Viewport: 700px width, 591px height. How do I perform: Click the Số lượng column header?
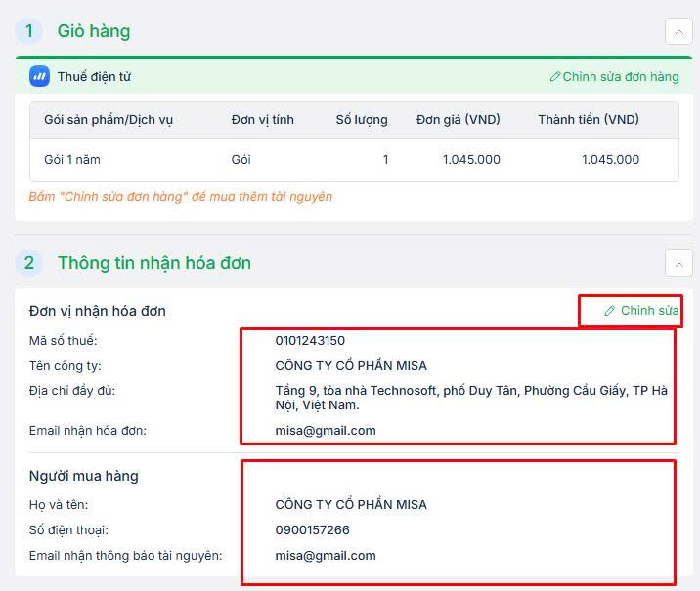pos(362,120)
